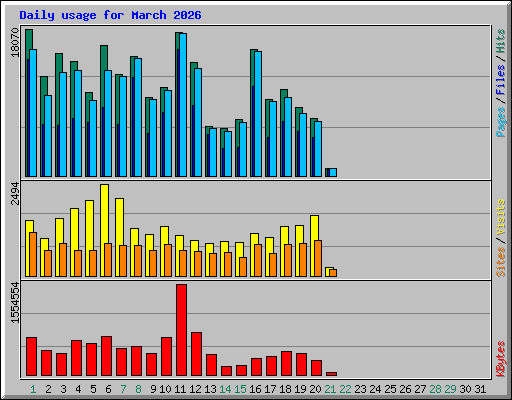The width and height of the screenshot is (512, 400).
Task: Click day 27 on the date axis
Action: pyautogui.click(x=420, y=389)
